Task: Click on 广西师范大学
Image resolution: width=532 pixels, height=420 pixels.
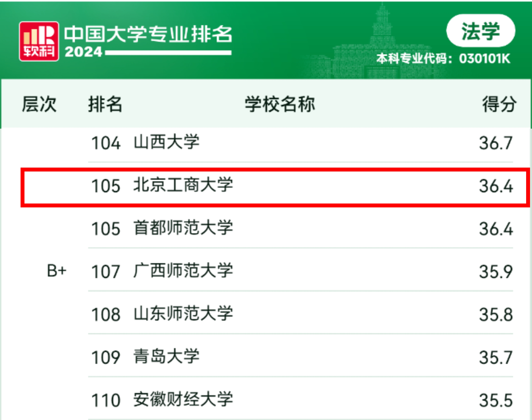Action: point(183,271)
